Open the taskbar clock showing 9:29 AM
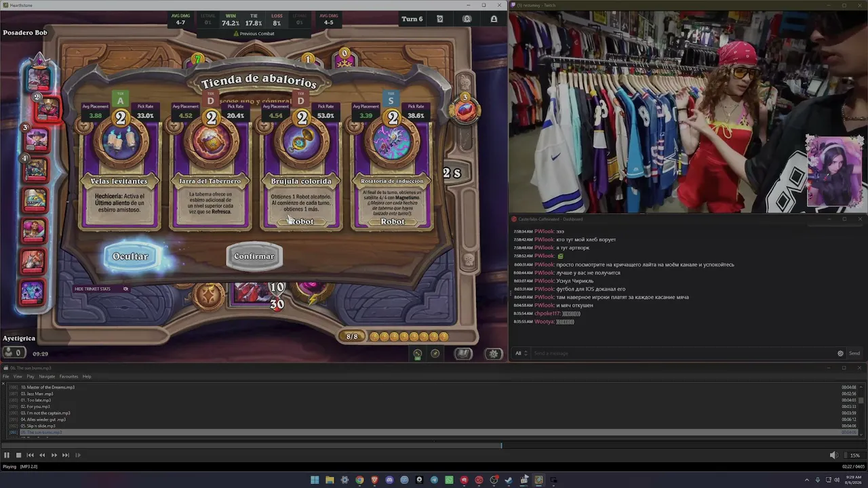Screen dimensions: 868x488 pyautogui.click(x=854, y=480)
